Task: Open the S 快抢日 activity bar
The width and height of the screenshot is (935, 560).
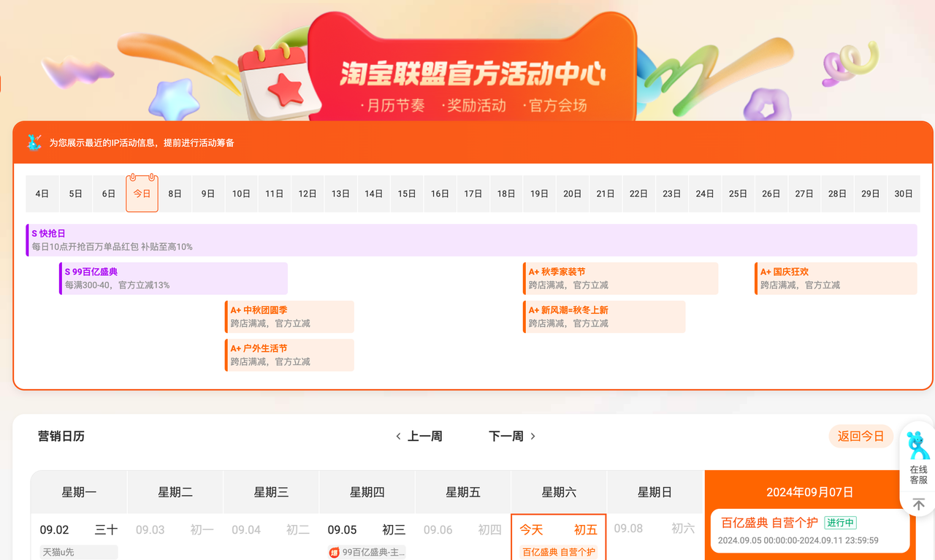Action: point(471,240)
